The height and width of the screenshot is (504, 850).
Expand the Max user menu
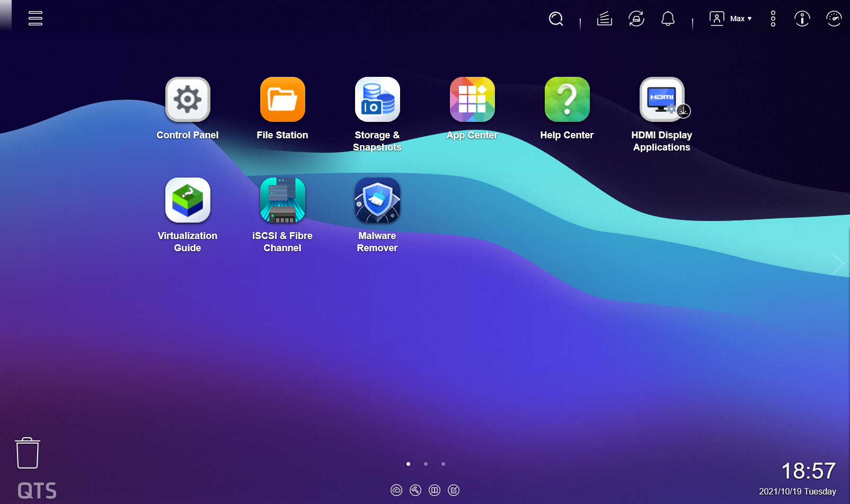[740, 19]
